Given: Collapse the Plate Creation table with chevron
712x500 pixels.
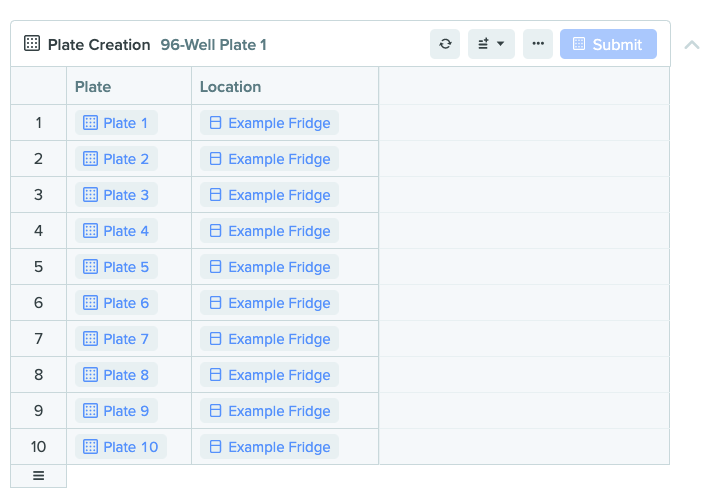Looking at the screenshot, I should click(x=692, y=45).
